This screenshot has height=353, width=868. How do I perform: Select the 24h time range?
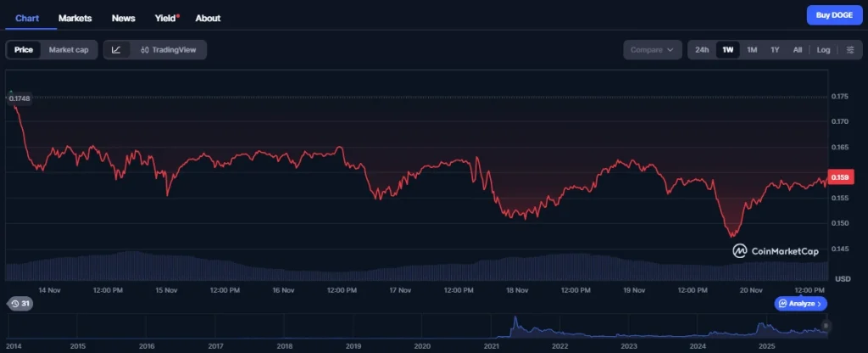(702, 50)
